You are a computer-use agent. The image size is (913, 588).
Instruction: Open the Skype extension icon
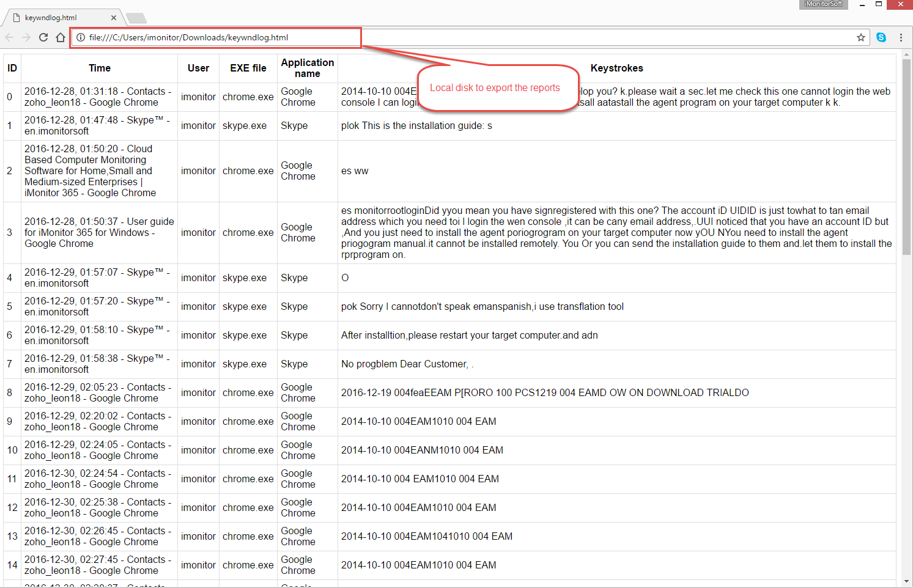[x=881, y=37]
